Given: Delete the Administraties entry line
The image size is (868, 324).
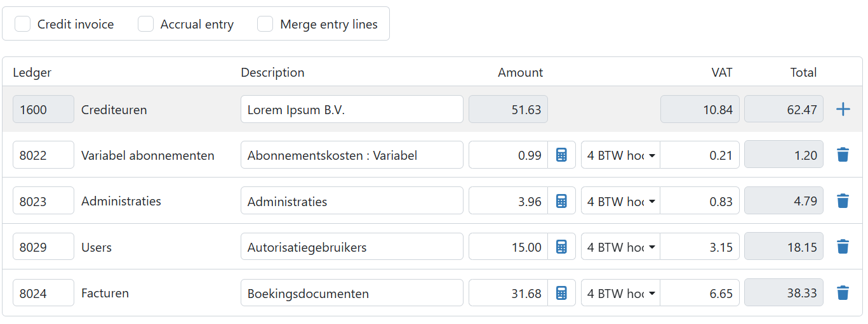Looking at the screenshot, I should (843, 201).
